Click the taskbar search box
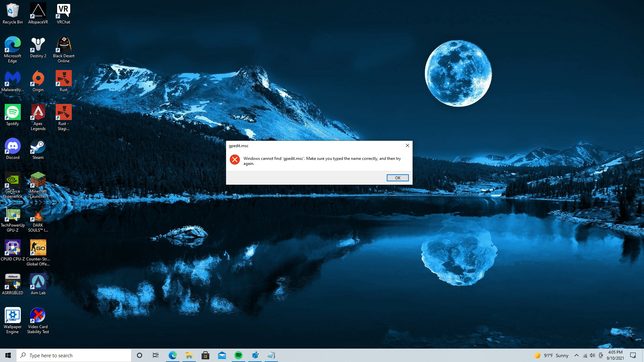 point(74,355)
